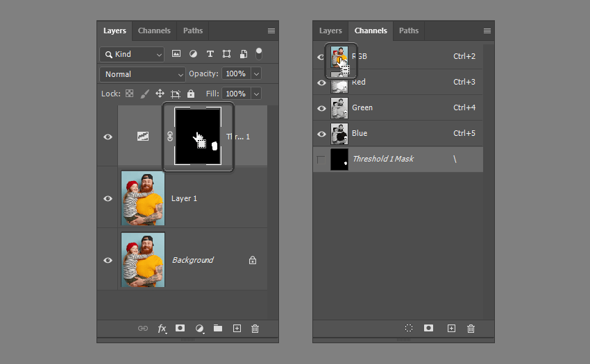The height and width of the screenshot is (364, 590).
Task: Switch to Paths tab in left panel
Action: pos(193,31)
